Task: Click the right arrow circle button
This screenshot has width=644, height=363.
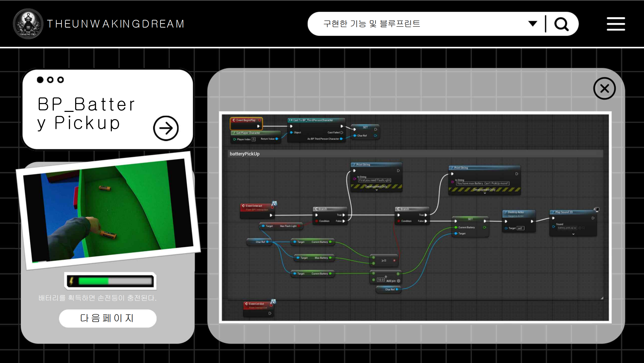Action: (166, 128)
